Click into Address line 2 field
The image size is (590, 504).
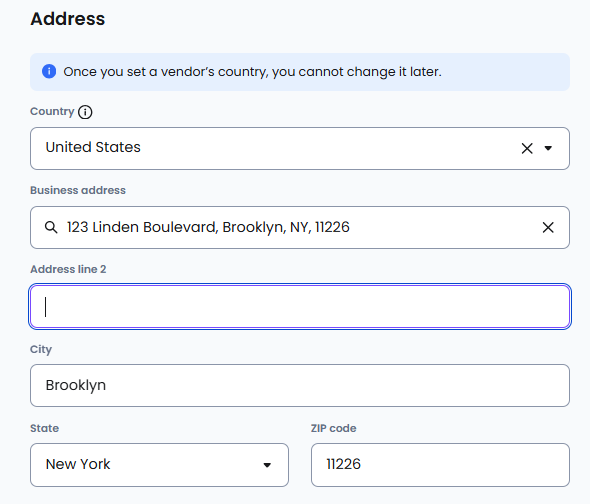pos(300,306)
